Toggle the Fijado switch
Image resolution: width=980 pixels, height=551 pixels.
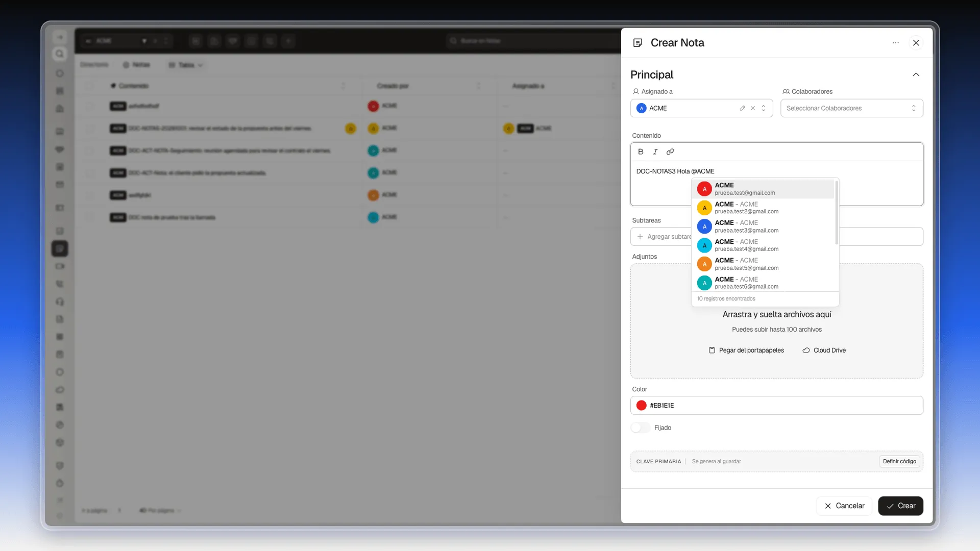click(641, 428)
